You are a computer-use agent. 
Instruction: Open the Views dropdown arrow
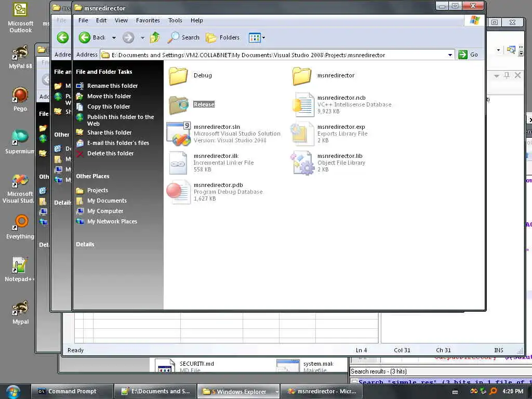click(263, 37)
